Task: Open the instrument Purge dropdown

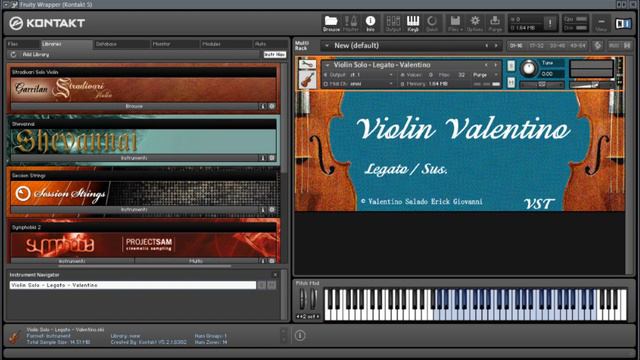Action: (485, 75)
